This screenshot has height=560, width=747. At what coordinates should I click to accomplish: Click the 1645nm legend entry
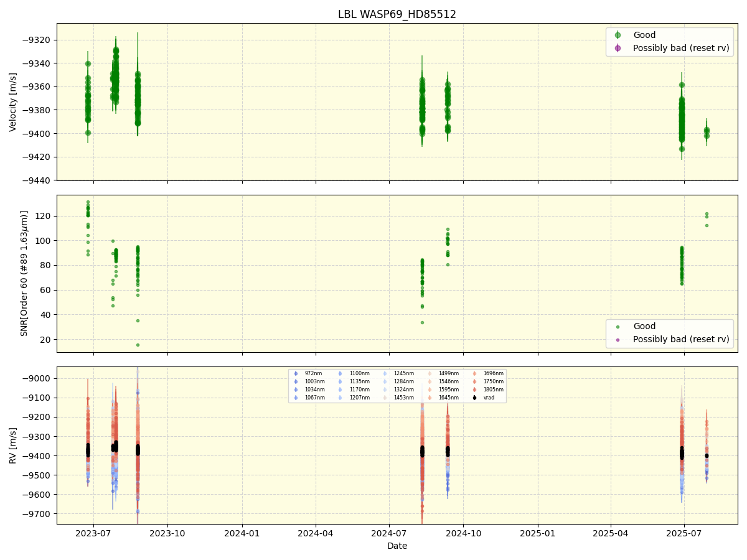coord(442,398)
